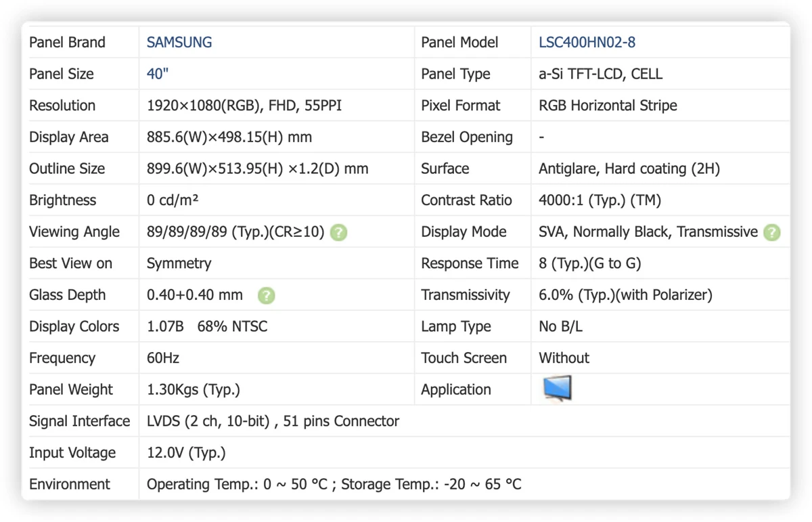Select the operating and storage temperature text
This screenshot has width=812, height=522.
click(x=334, y=485)
